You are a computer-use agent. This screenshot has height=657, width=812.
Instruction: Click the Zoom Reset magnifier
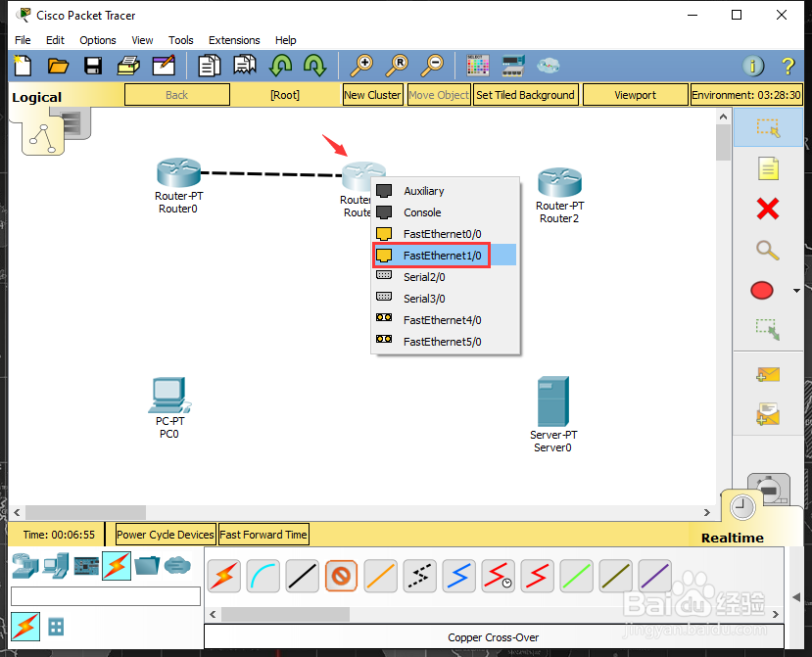(397, 66)
